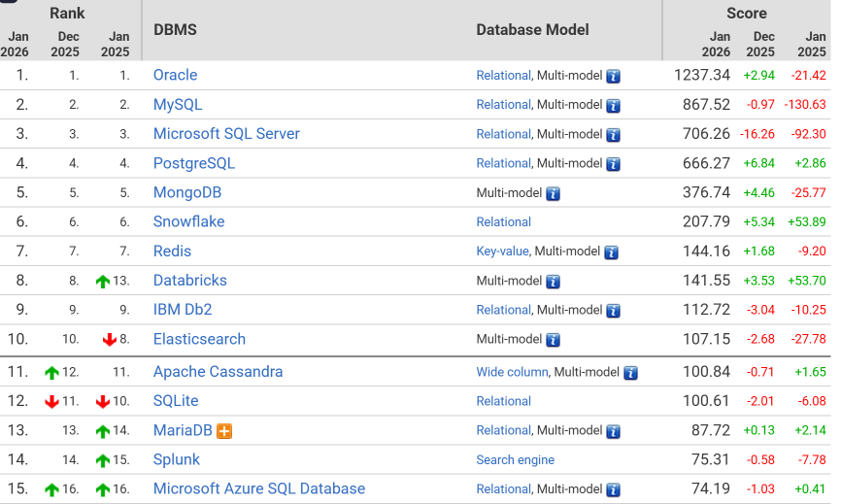Open the SQLite link
Image resolution: width=841 pixels, height=504 pixels.
[176, 400]
